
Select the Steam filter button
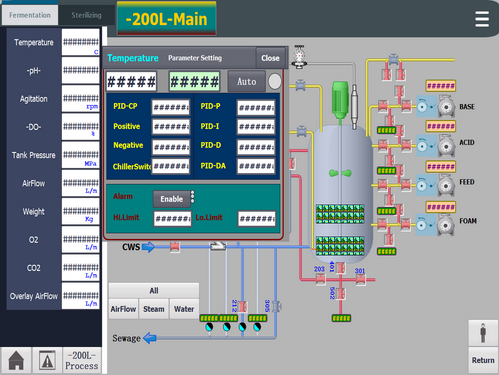(154, 309)
